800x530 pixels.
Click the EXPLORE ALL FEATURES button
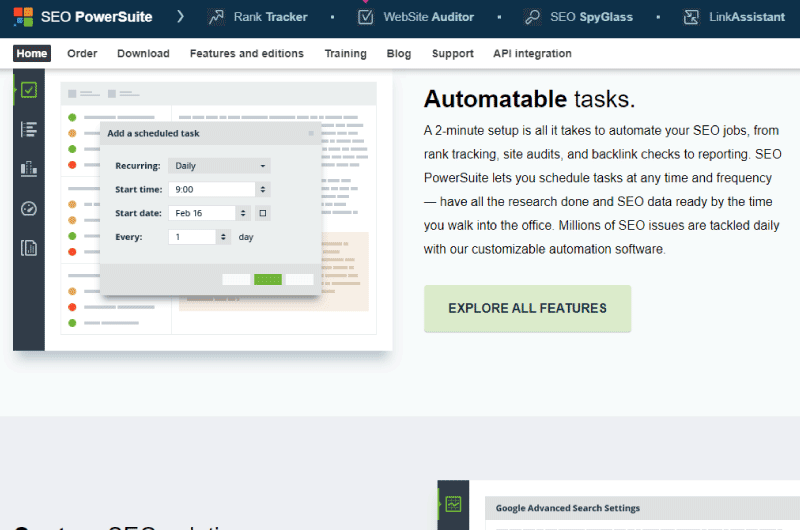coord(528,309)
